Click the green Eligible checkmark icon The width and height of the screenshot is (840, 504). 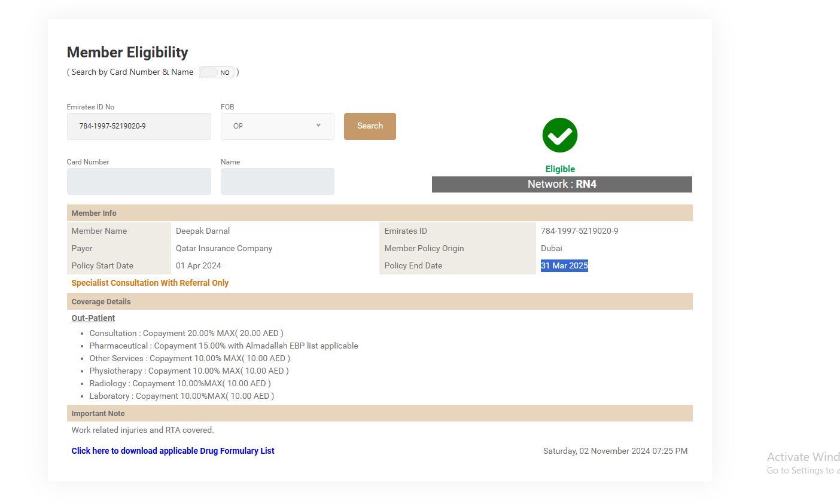560,135
